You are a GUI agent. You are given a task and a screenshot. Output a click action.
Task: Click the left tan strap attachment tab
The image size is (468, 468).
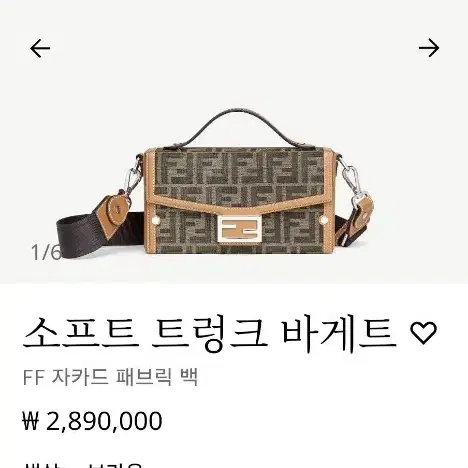point(112,215)
